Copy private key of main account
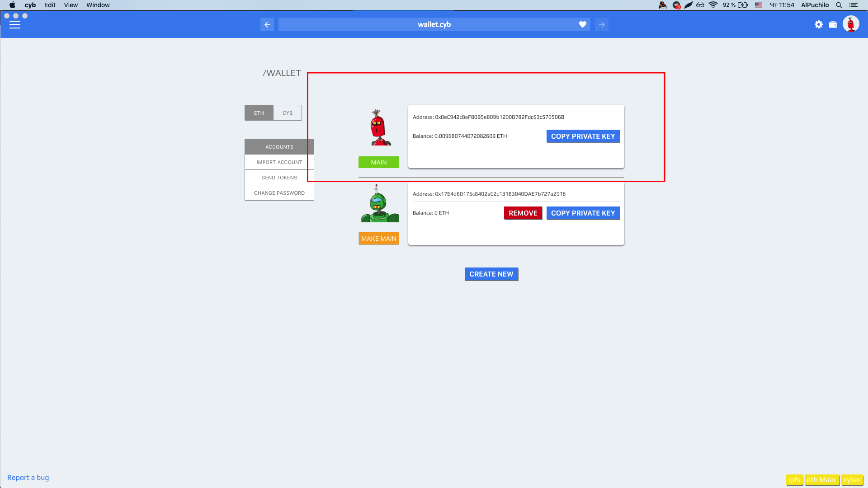Image resolution: width=868 pixels, height=488 pixels. pyautogui.click(x=583, y=136)
